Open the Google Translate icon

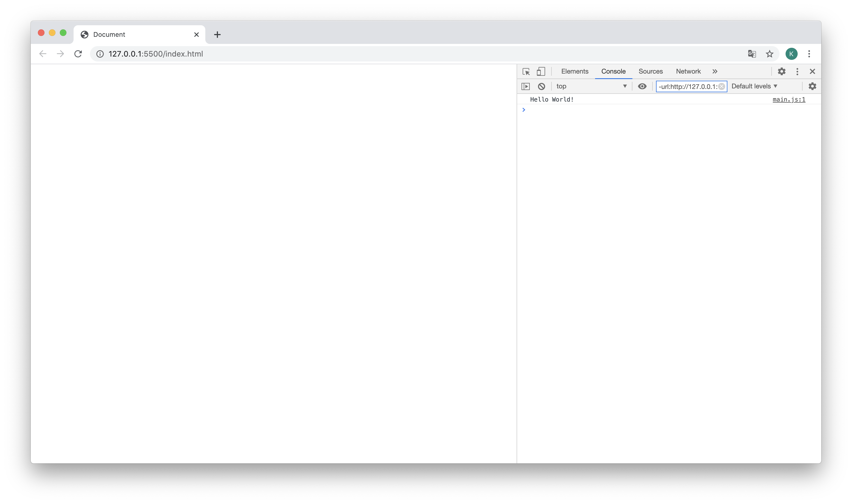tap(752, 54)
